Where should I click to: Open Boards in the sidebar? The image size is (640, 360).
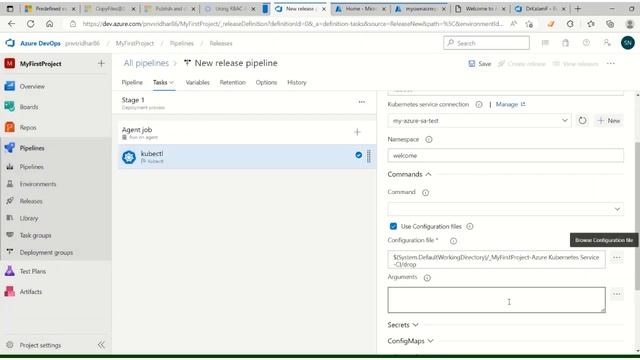[29, 107]
